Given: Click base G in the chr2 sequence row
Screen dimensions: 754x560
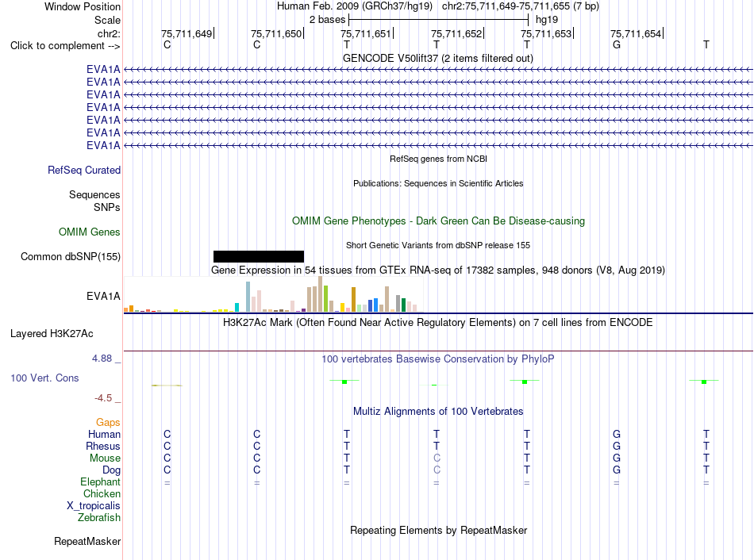Looking at the screenshot, I should pos(617,45).
